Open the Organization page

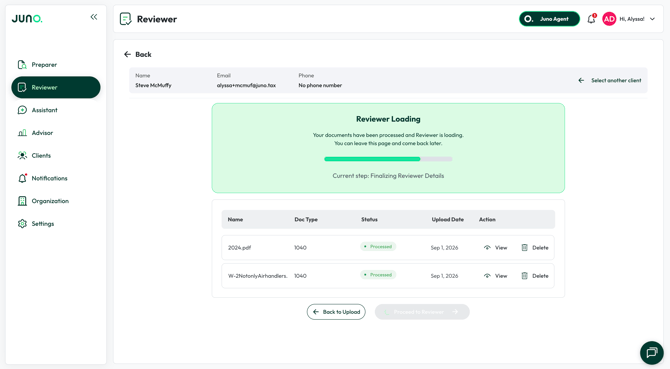[56, 201]
